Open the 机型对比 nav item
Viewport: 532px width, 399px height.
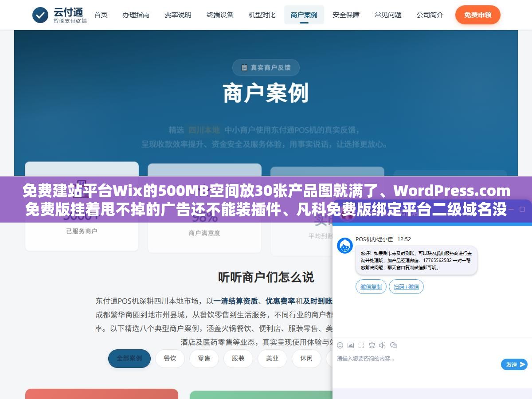[262, 15]
